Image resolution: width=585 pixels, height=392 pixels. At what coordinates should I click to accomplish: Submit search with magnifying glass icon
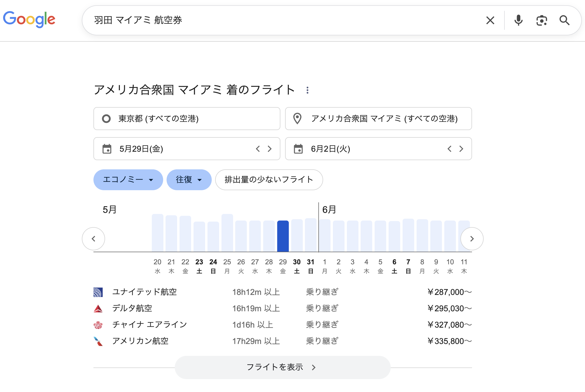(x=564, y=20)
